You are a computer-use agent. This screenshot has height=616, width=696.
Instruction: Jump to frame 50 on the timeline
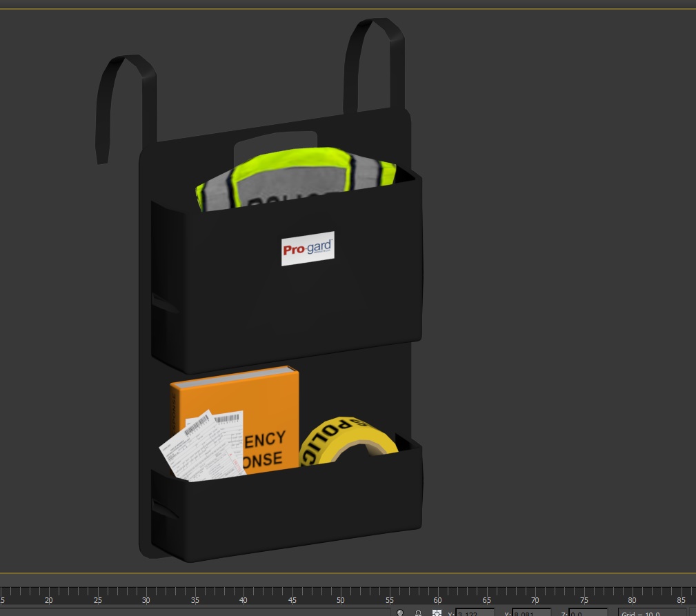pos(341,593)
